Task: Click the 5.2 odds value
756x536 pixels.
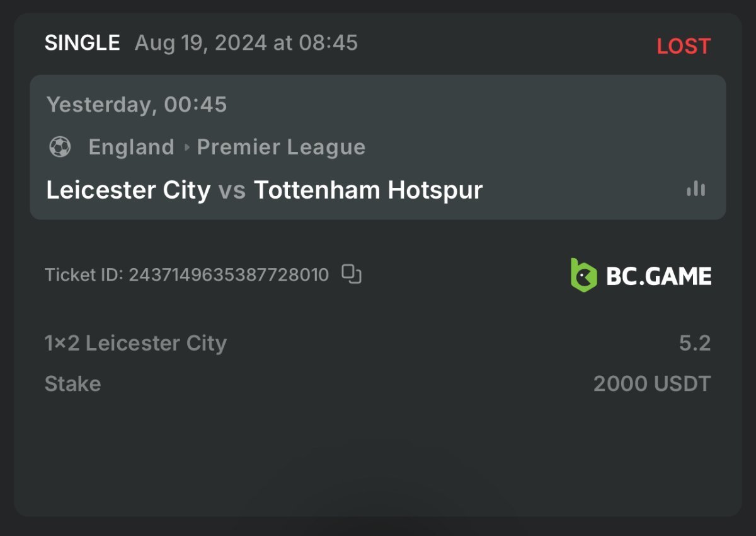Action: point(694,343)
